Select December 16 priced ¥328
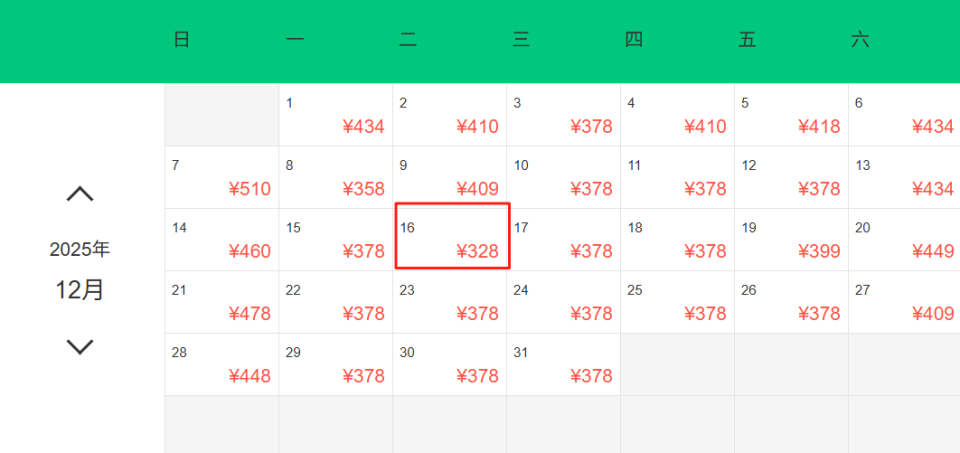 coord(452,237)
